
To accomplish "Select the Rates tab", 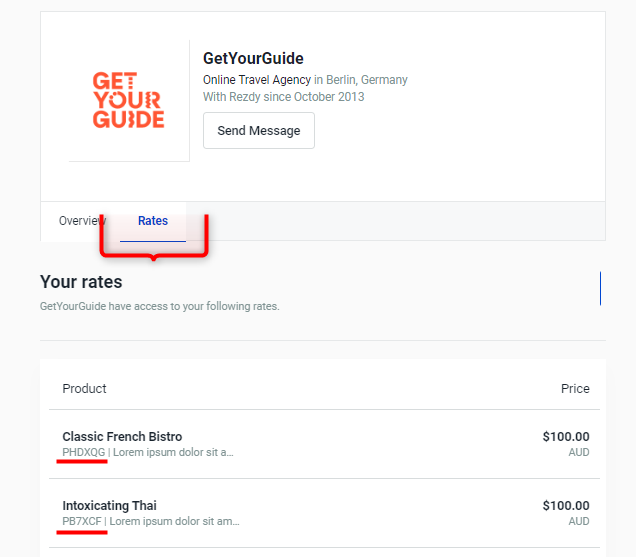I will point(153,221).
